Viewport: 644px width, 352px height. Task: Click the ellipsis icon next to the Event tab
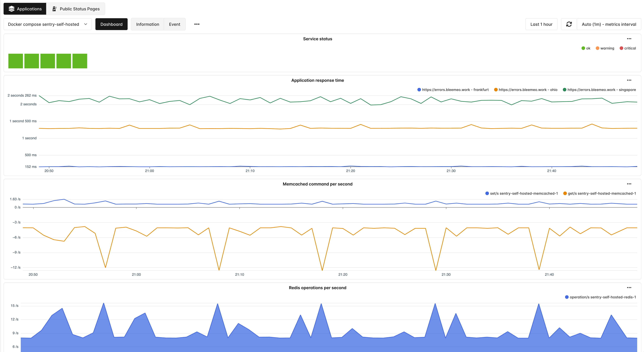pyautogui.click(x=197, y=24)
